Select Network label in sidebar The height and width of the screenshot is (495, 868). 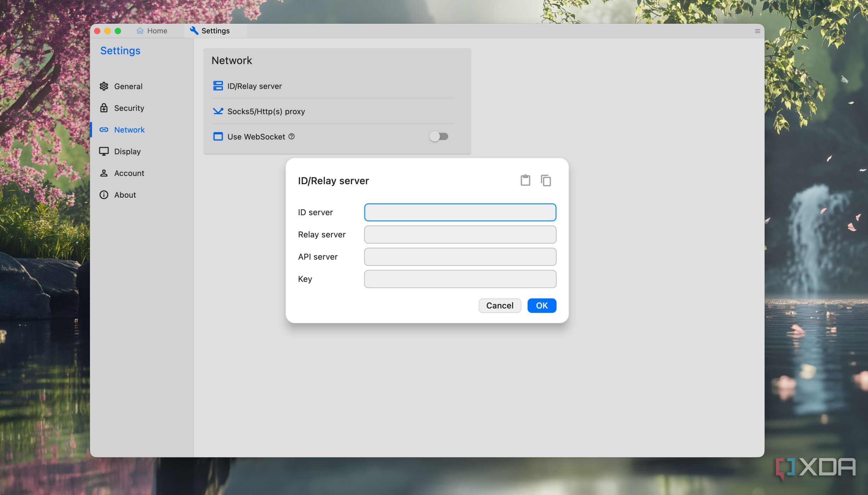(129, 130)
